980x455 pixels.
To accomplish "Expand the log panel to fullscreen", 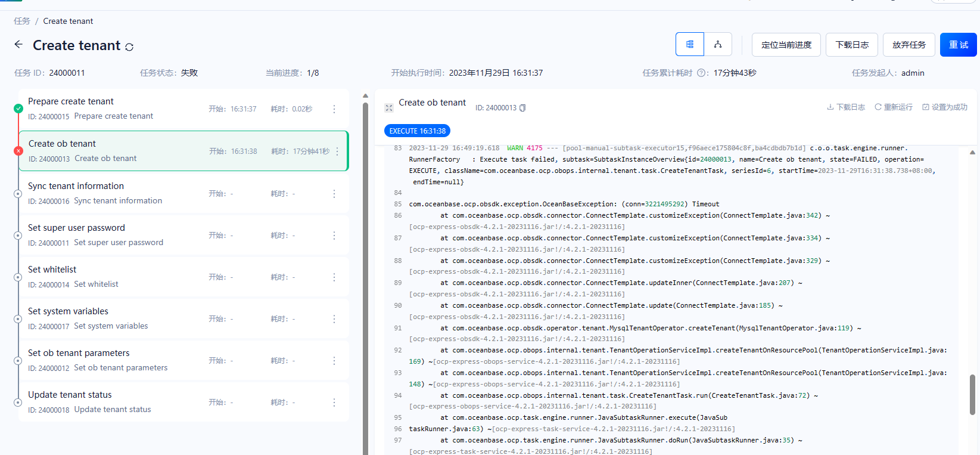I will [x=389, y=108].
